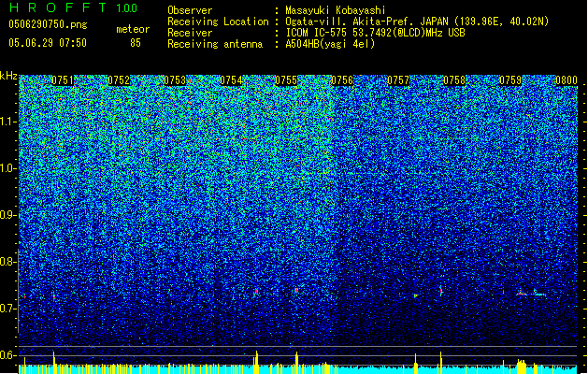Click the 0759 time marker

pyautogui.click(x=510, y=80)
